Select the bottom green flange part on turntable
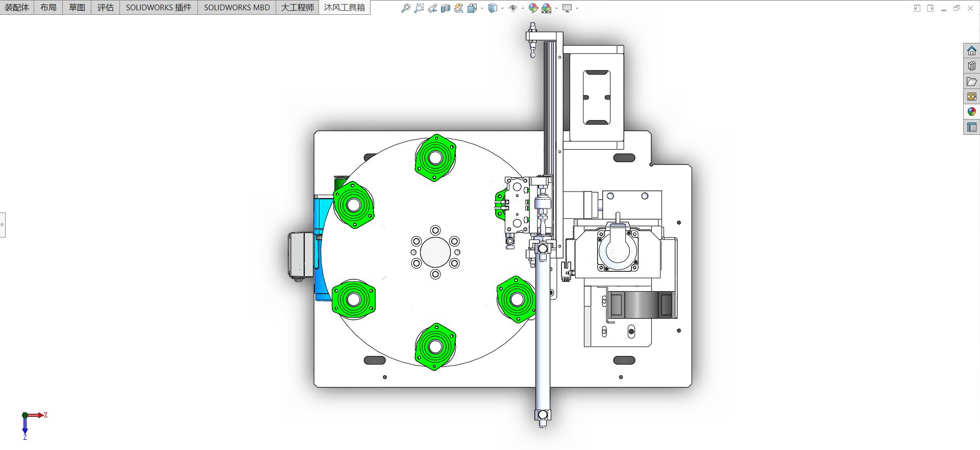 (435, 347)
